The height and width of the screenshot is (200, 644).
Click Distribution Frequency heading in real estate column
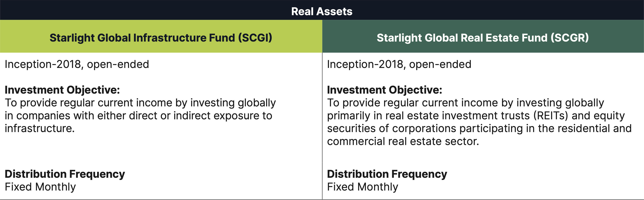pyautogui.click(x=387, y=174)
